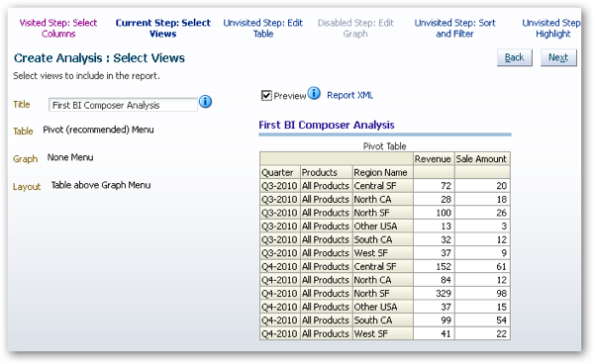Open the Report XML link
Viewport: 594px width, 364px height.
[350, 95]
